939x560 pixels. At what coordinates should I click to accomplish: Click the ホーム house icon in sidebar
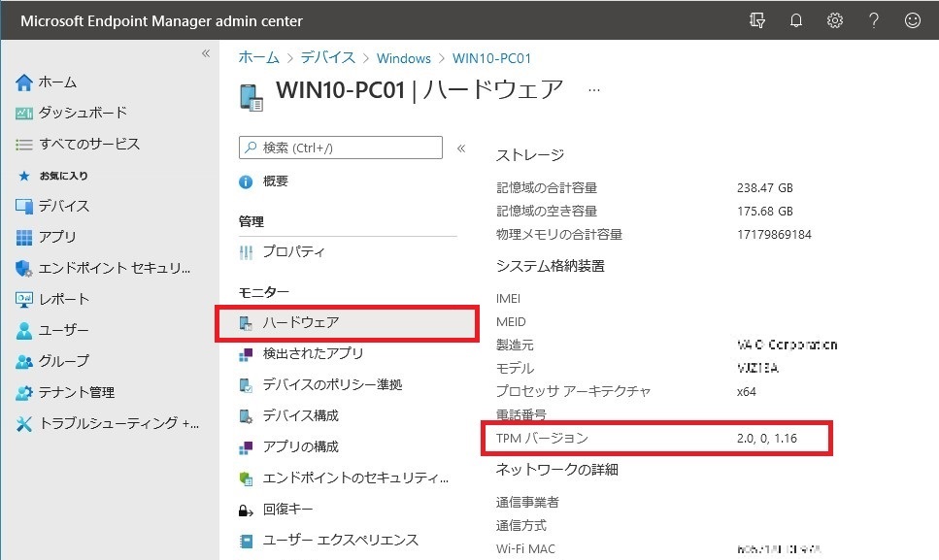coord(24,82)
